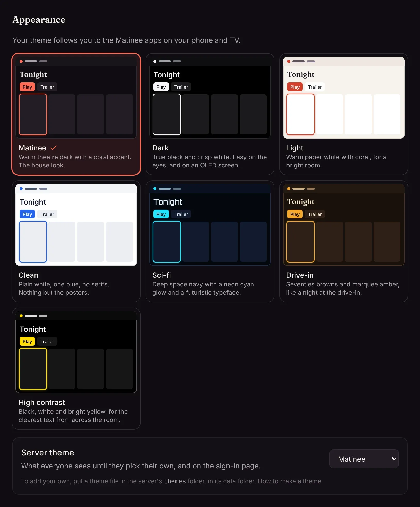Click the 'Server theme' heading text
Screen dimensions: 420x507
[x=48, y=453]
